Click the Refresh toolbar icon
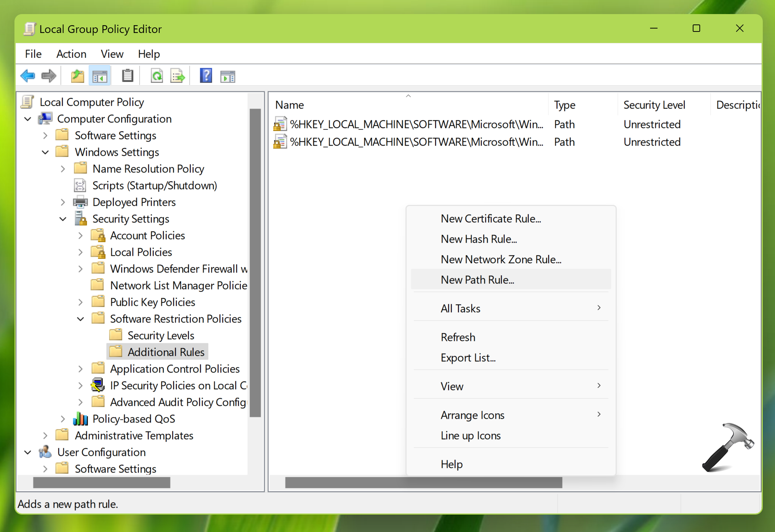Image resolution: width=775 pixels, height=532 pixels. pyautogui.click(x=157, y=76)
